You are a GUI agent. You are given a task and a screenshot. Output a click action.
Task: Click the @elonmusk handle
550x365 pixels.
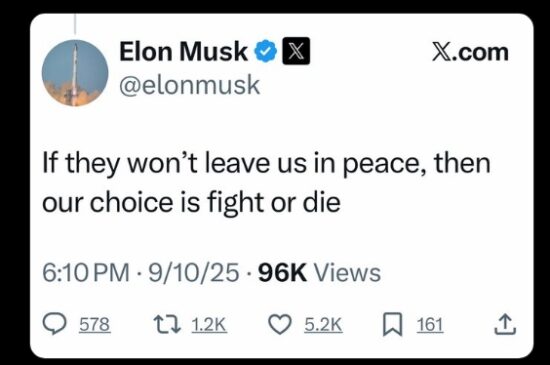tap(189, 85)
